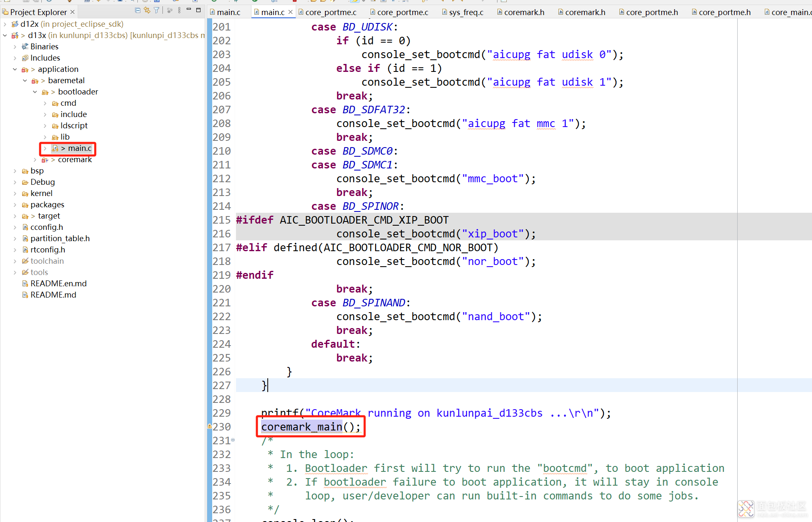Click default: label on line 224
Viewport: 812px width, 522px height.
click(336, 344)
